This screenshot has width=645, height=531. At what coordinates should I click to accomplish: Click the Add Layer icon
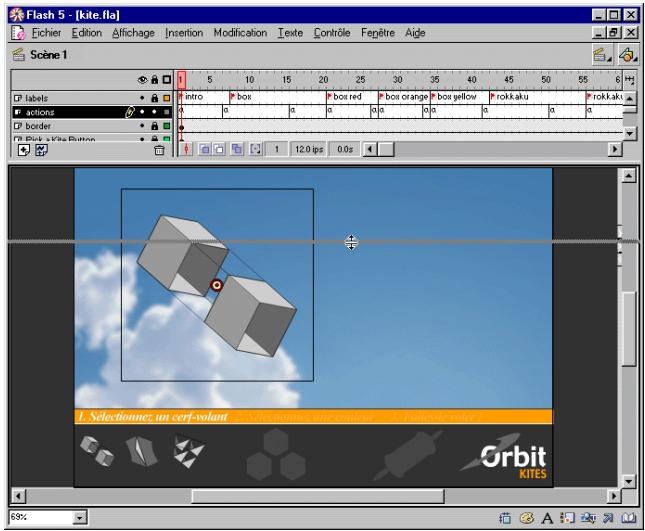click(x=23, y=150)
